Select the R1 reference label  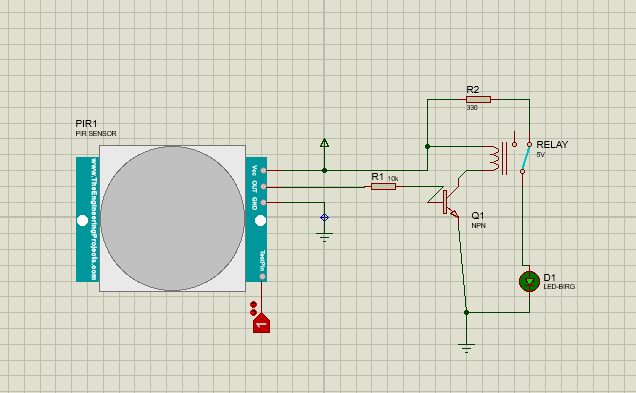[x=377, y=177]
